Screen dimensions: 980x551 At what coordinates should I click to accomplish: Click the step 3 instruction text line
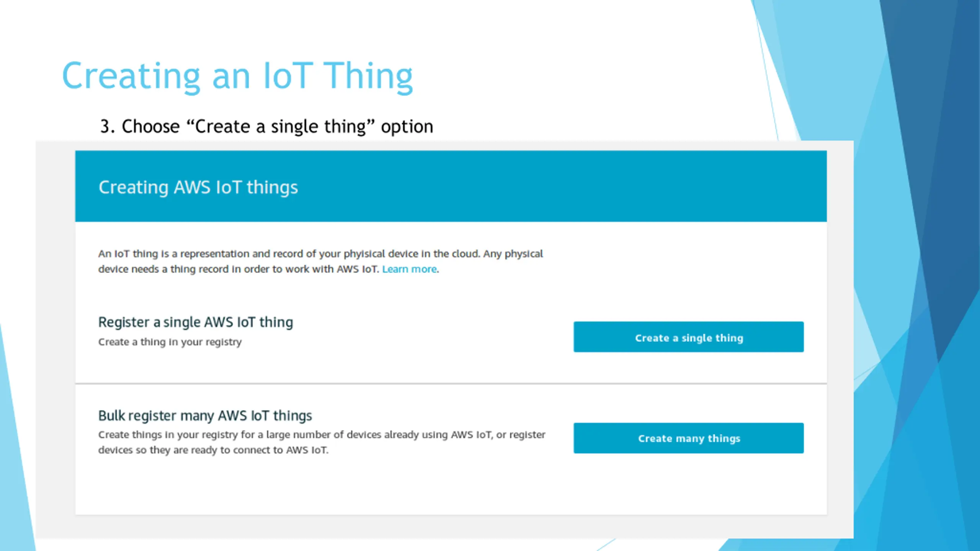click(266, 126)
